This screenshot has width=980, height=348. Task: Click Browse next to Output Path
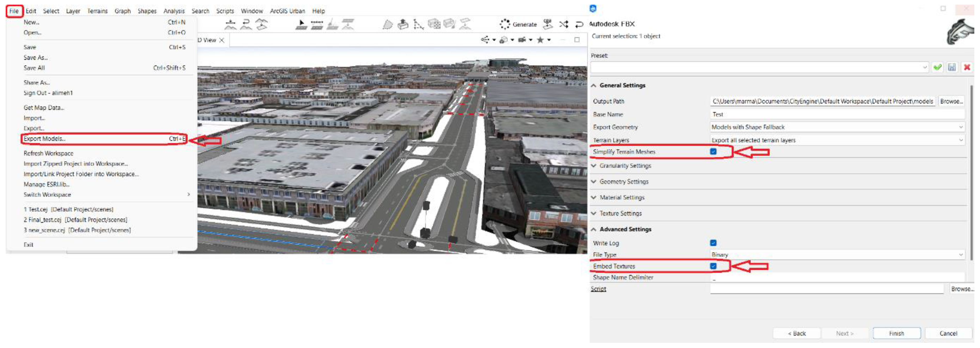(x=951, y=101)
